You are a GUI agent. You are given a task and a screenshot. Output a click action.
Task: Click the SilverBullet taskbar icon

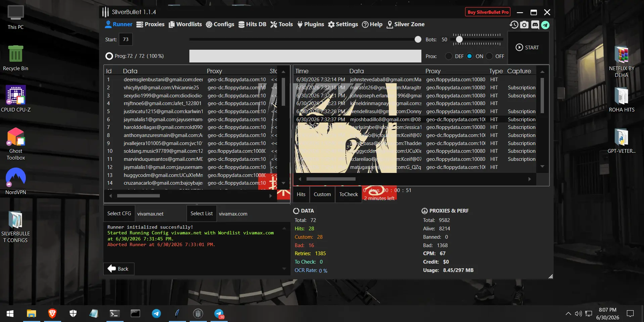[198, 314]
